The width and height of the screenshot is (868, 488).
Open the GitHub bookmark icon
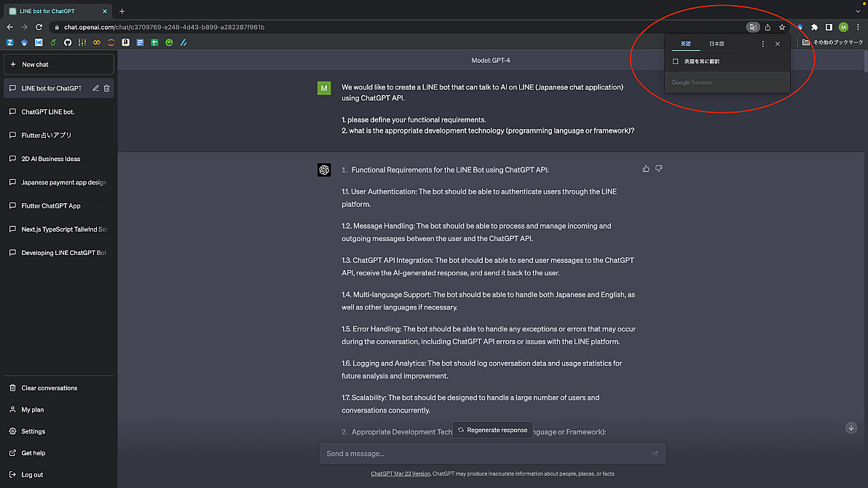click(x=68, y=42)
